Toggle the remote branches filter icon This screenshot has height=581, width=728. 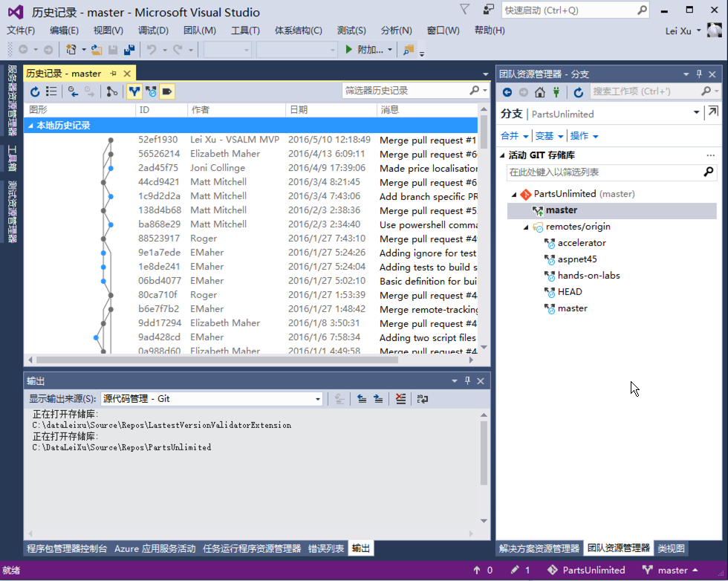(x=151, y=91)
